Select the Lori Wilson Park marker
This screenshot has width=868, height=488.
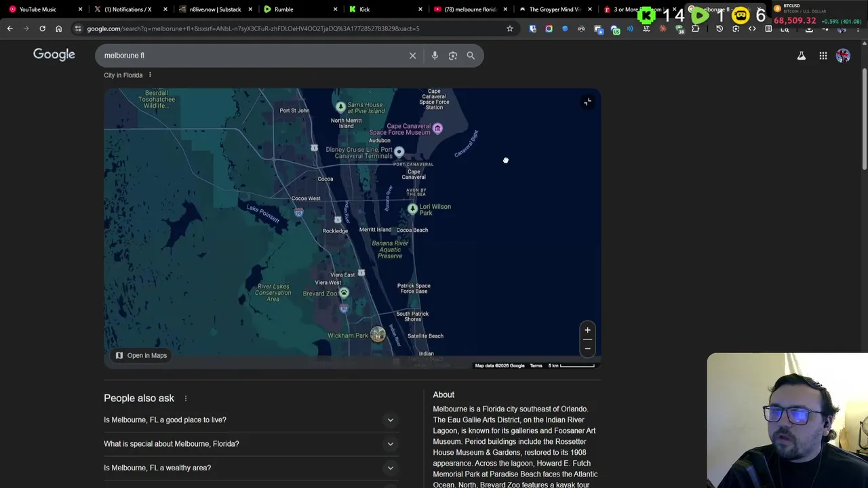pyautogui.click(x=412, y=209)
